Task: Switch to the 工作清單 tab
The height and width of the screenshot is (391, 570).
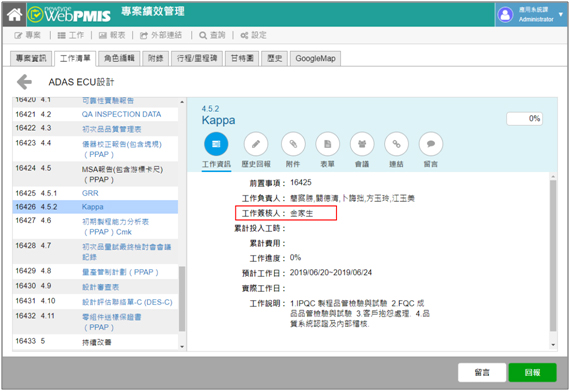Action: click(x=75, y=59)
